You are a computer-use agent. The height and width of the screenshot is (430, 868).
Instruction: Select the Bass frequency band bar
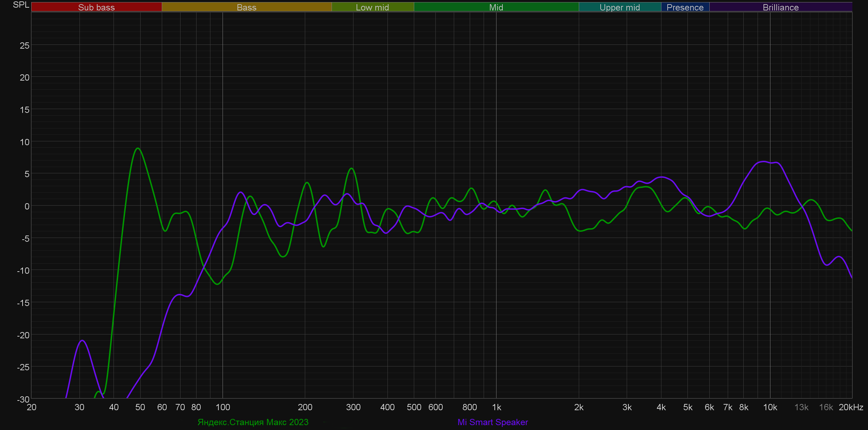point(247,7)
